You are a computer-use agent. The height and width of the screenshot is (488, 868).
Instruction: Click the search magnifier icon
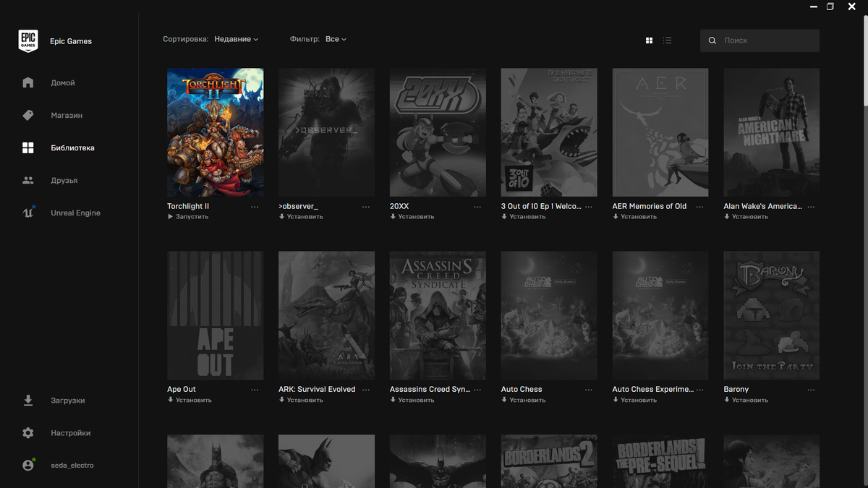pyautogui.click(x=712, y=40)
